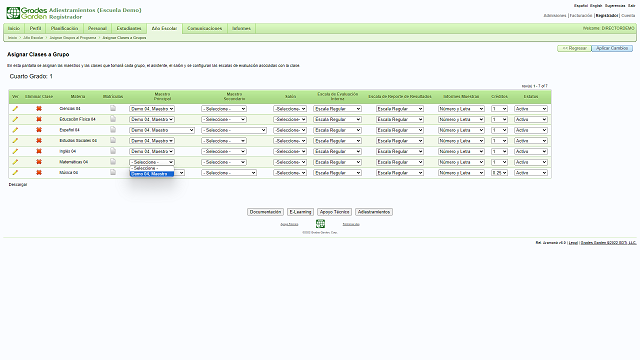
Task: Click the Salir link in header
Action: (x=632, y=6)
